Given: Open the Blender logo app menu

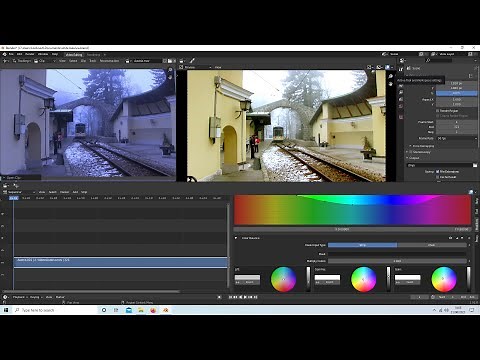Looking at the screenshot, I should (5, 54).
